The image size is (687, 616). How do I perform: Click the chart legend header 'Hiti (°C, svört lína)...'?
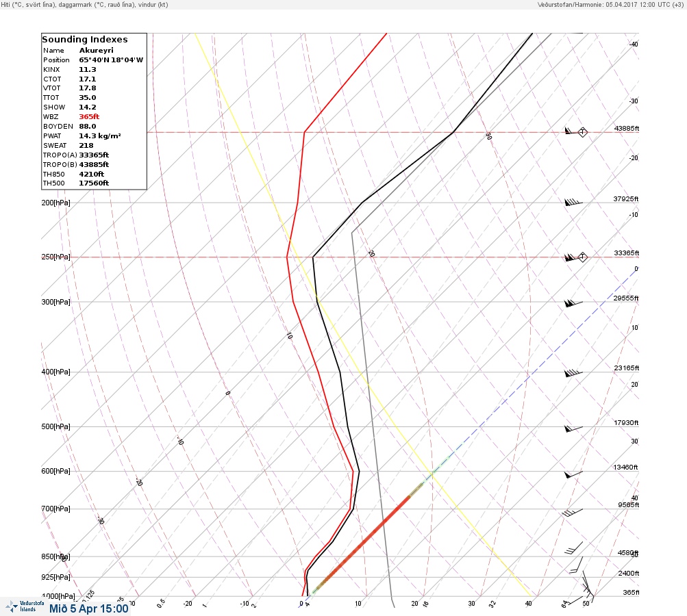click(84, 5)
